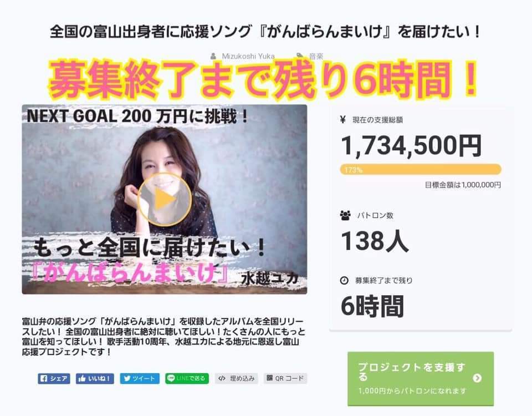
Task: Click the Facebook シェア share button
Action: point(54,378)
